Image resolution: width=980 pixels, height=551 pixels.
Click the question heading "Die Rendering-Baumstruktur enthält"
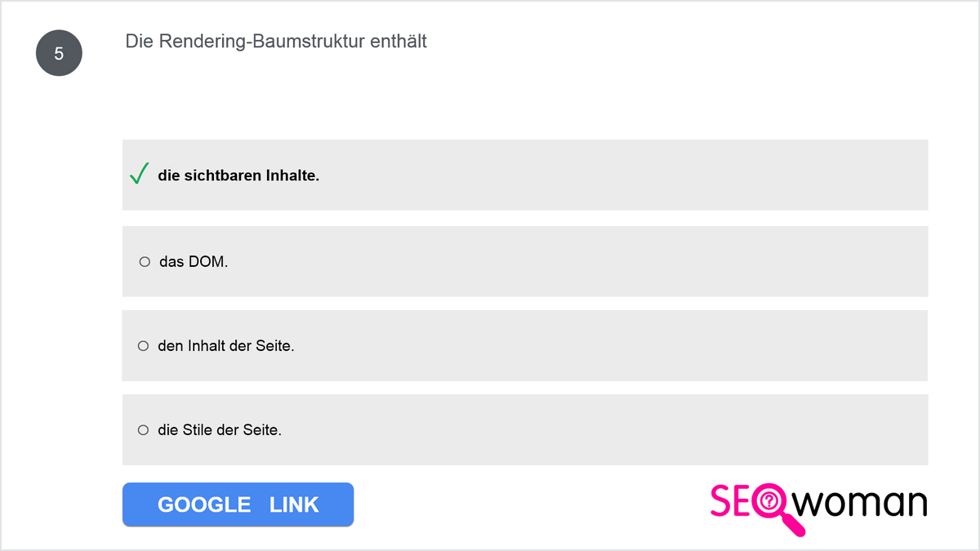(276, 42)
